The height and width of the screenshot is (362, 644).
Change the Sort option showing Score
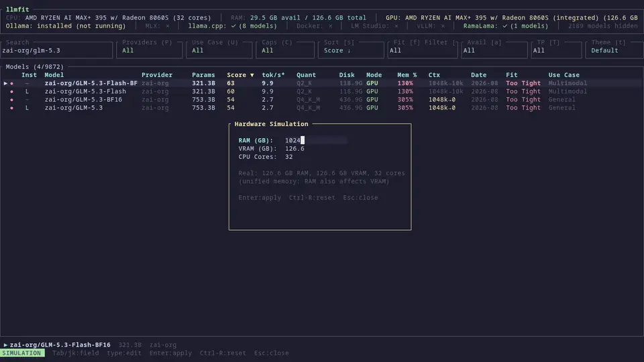(351, 50)
